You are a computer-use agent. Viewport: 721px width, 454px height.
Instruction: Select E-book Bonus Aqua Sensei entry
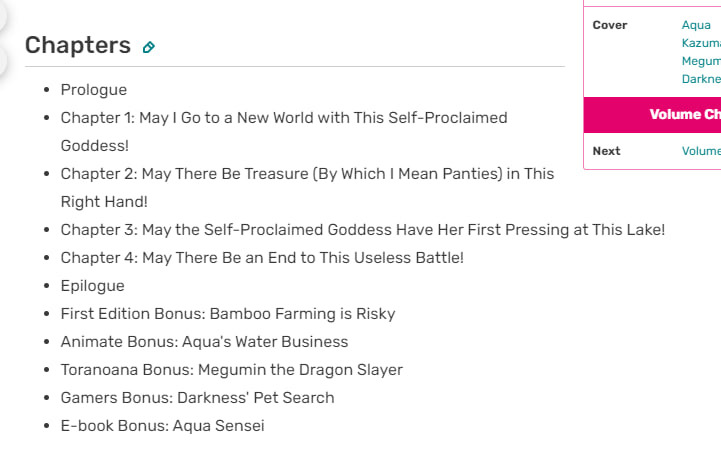click(162, 426)
